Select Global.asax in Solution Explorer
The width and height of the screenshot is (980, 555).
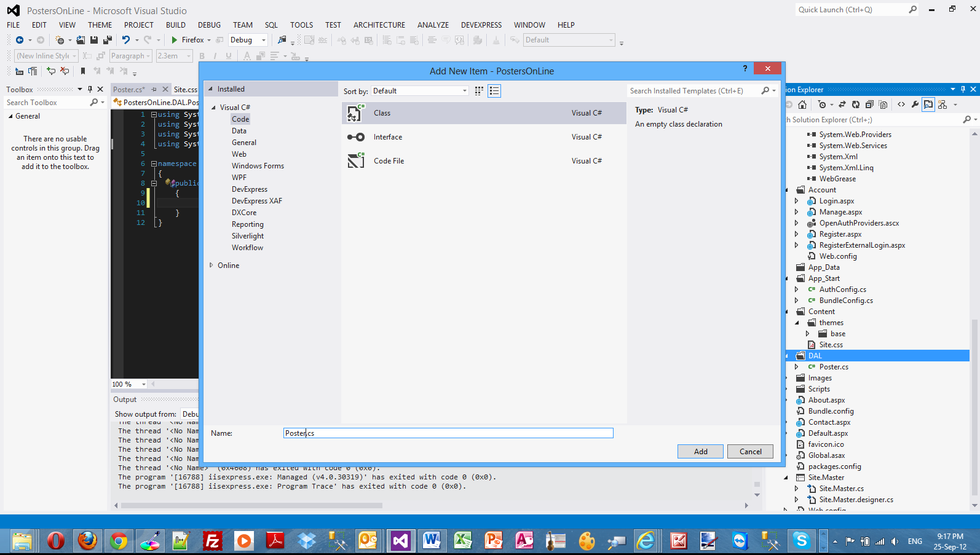[826, 455]
